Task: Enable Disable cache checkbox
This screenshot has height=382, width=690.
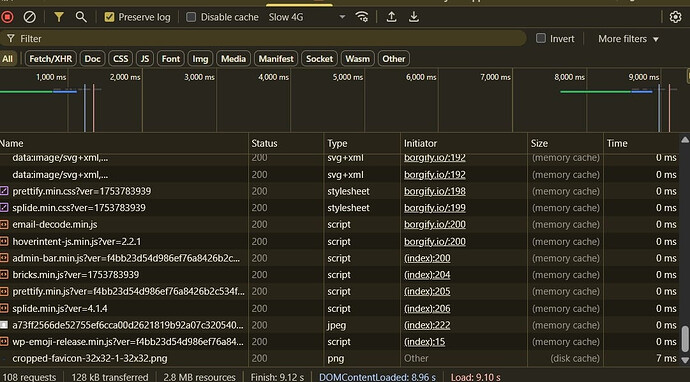Action: 191,17
